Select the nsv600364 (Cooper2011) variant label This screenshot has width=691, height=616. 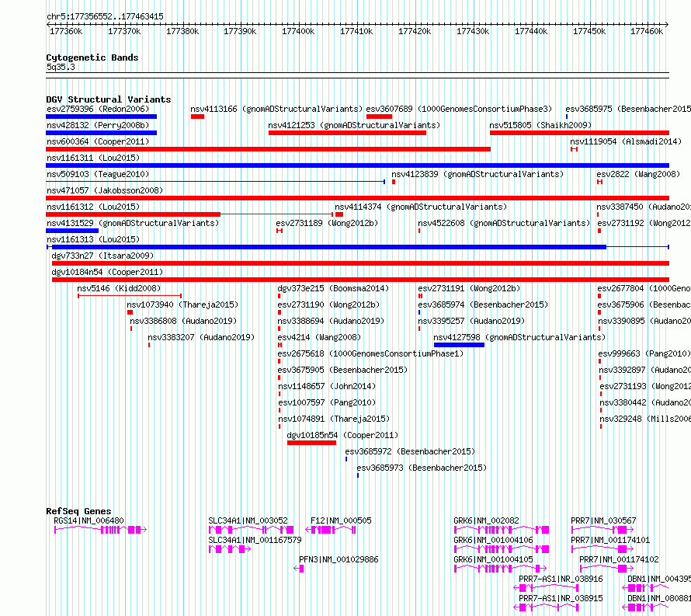coord(98,141)
